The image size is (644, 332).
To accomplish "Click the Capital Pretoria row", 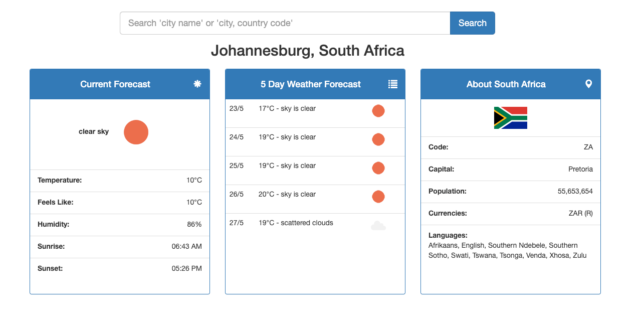I will tap(511, 170).
